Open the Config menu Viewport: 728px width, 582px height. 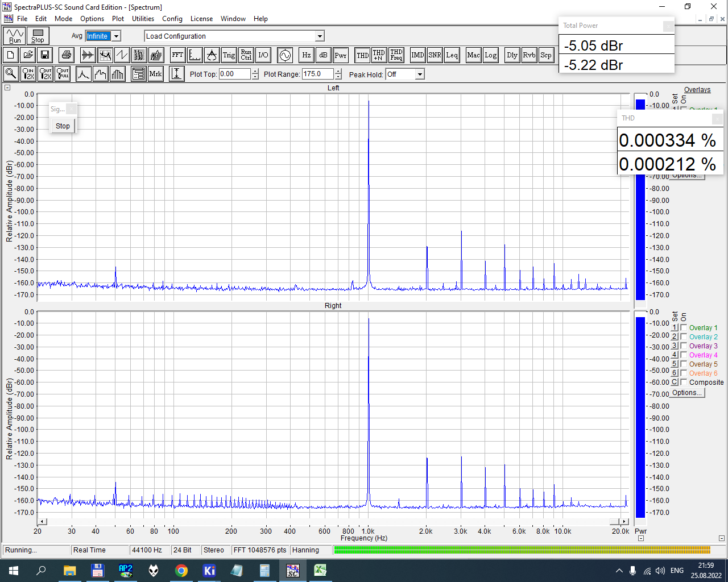[172, 19]
